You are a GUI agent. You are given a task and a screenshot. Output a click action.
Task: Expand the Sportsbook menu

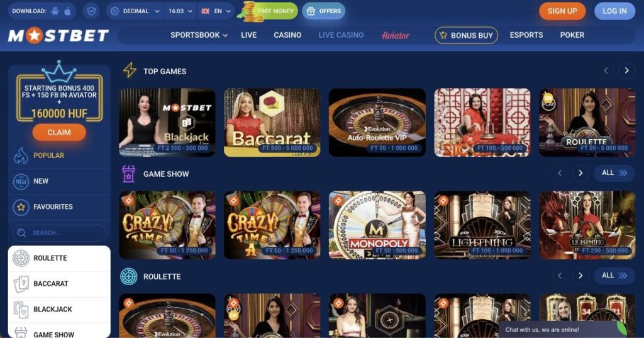point(199,35)
